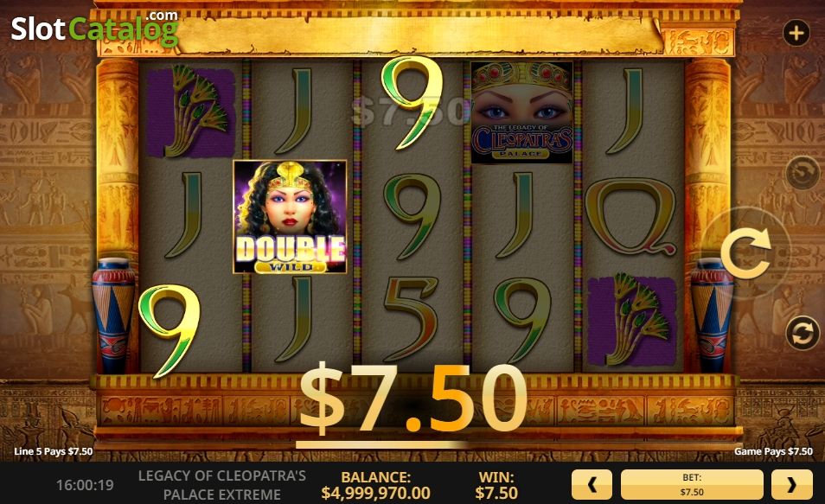Click the purple lotus symbol on reel one
825x504 pixels.
point(190,112)
